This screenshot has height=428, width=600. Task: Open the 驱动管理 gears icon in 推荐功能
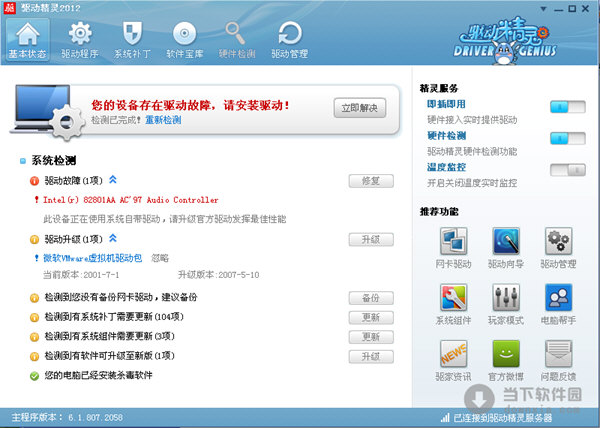[559, 241]
